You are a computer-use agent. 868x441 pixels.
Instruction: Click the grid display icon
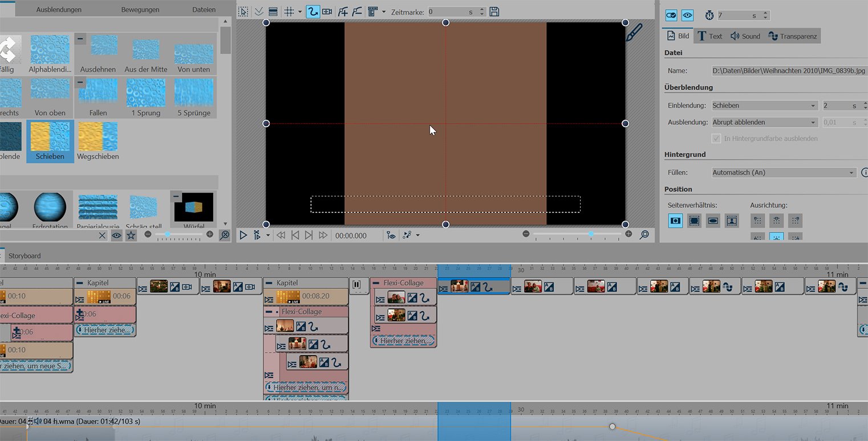[289, 11]
